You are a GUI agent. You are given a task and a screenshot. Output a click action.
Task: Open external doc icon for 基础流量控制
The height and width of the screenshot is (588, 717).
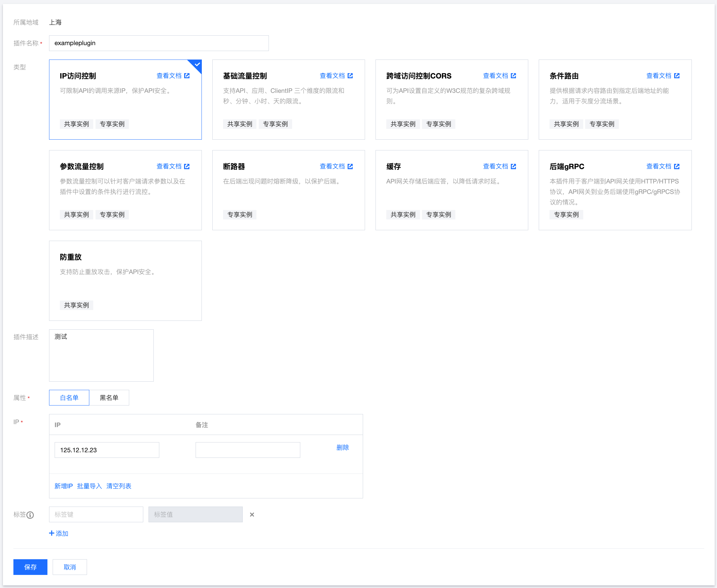(350, 76)
